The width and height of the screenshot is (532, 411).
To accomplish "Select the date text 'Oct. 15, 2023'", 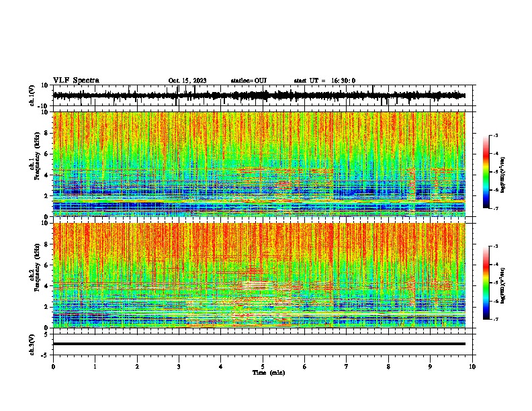I will (x=187, y=81).
